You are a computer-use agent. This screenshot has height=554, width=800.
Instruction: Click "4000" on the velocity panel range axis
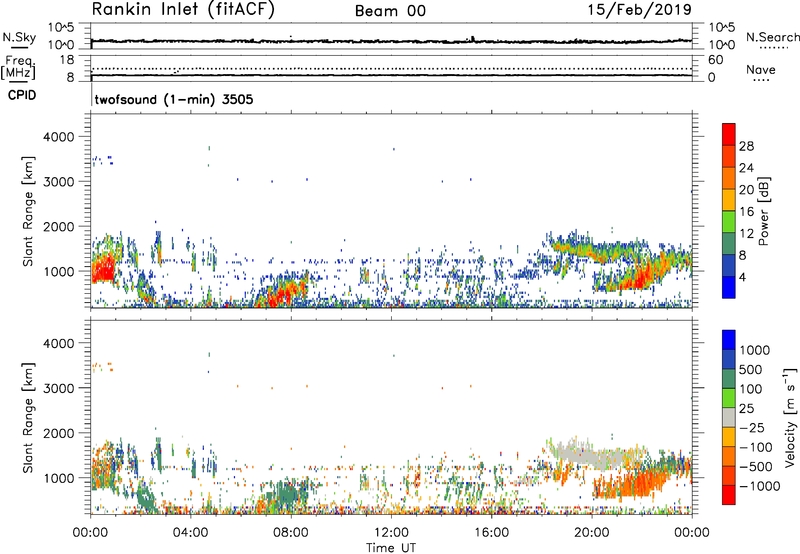point(59,343)
